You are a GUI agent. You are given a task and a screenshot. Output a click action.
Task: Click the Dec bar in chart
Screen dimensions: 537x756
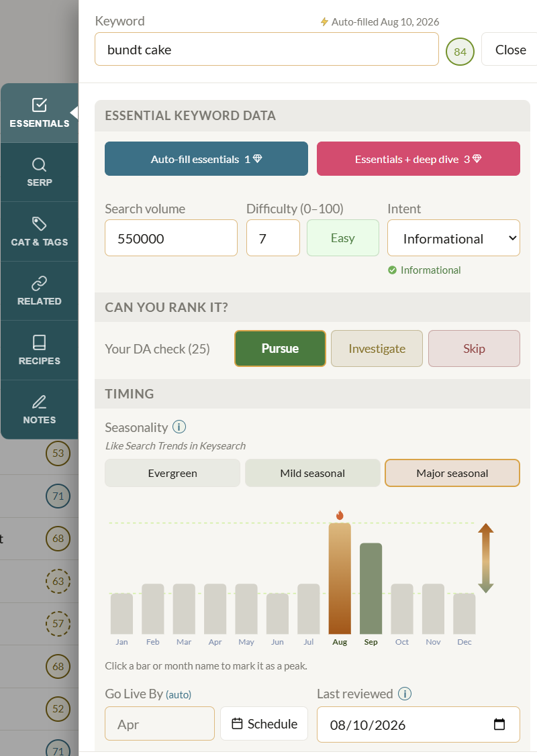(x=464, y=613)
